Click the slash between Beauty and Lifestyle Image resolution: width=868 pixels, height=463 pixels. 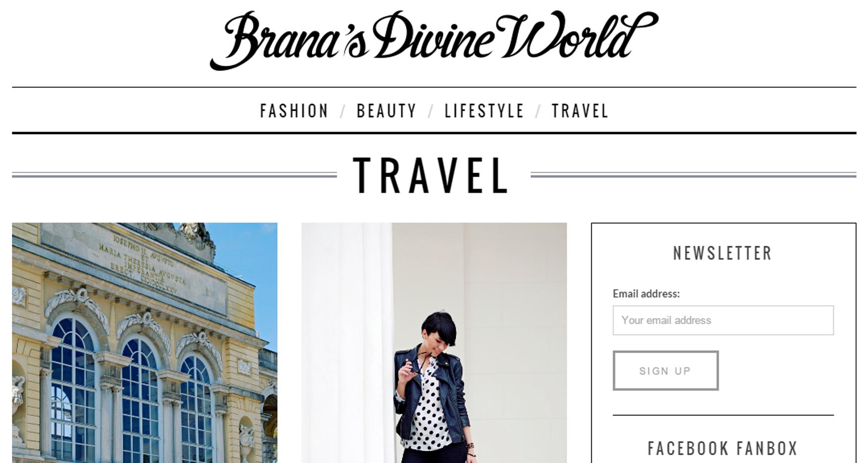coord(431,112)
